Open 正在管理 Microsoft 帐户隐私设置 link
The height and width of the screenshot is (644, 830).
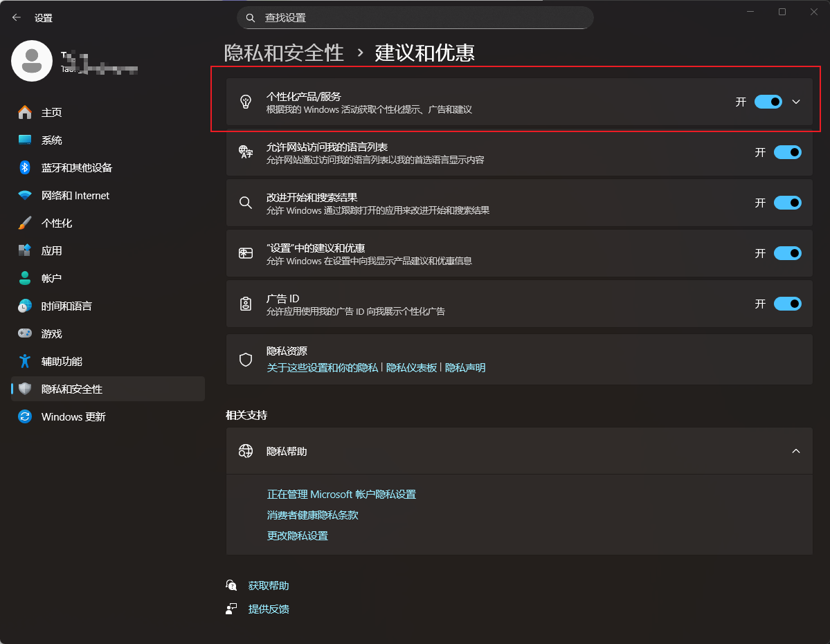point(341,495)
